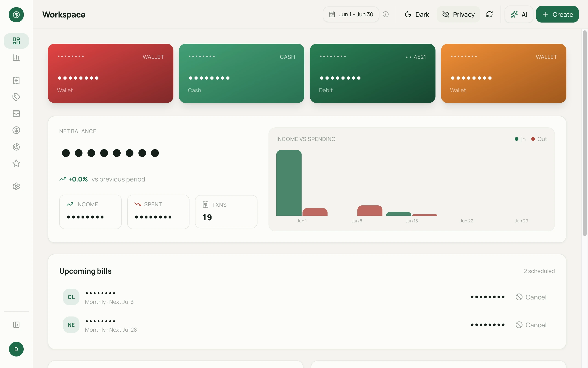Click the +0.0% change indicator
The image size is (588, 368).
click(x=74, y=179)
